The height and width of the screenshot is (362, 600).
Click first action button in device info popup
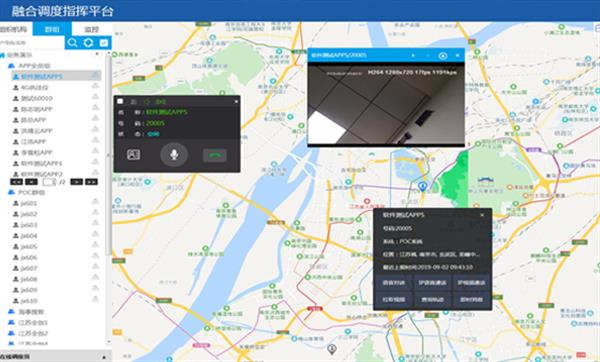pyautogui.click(x=393, y=283)
